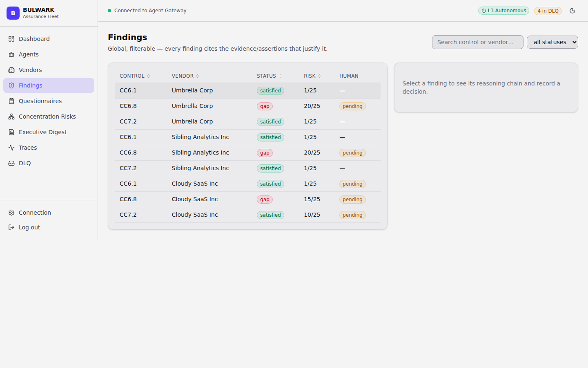Click Sibling Analytics Inc CC6.1 satisfied badge
588x368 pixels.
[270, 137]
